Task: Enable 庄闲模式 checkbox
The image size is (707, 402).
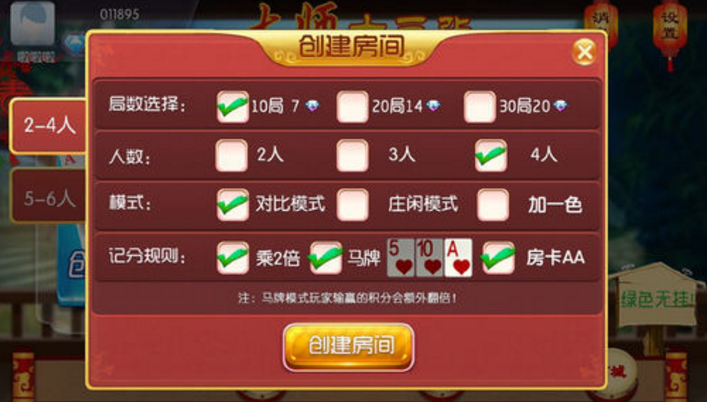Action: coord(353,205)
